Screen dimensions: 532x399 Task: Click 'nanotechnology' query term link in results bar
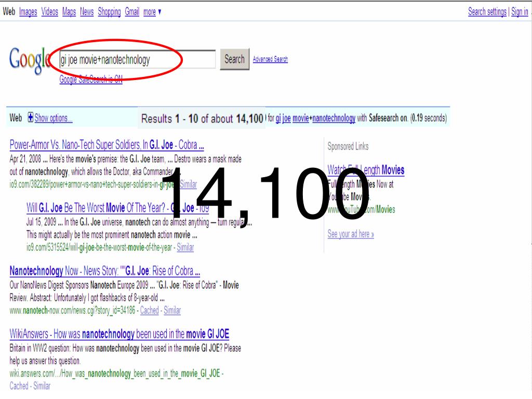click(334, 118)
